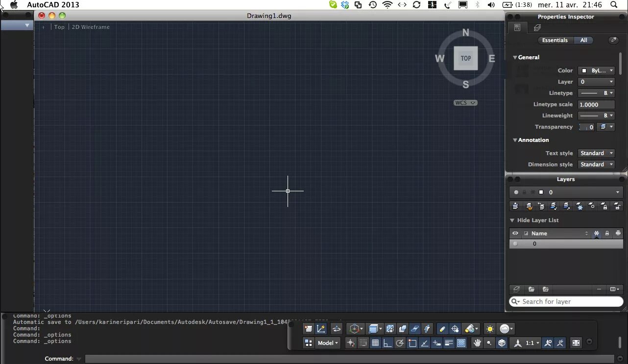628x364 pixels.
Task: Click the Transparency slider
Action: pos(587,127)
